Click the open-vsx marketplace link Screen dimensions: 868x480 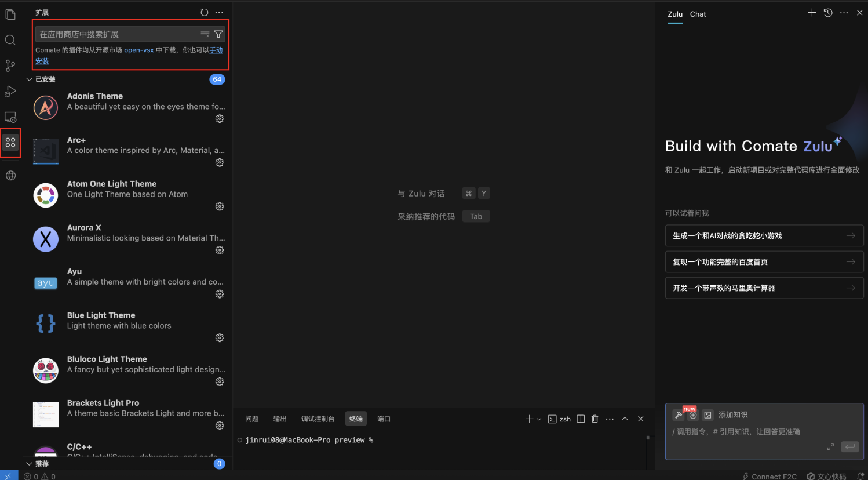point(139,50)
